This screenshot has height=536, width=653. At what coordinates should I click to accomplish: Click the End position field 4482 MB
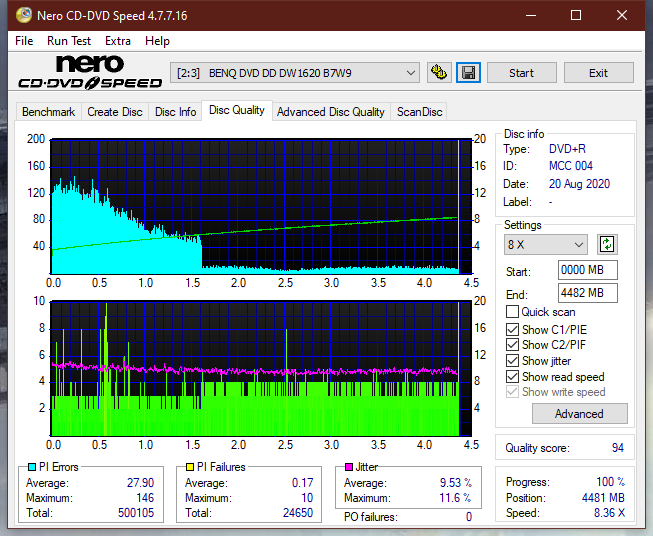[x=588, y=293]
